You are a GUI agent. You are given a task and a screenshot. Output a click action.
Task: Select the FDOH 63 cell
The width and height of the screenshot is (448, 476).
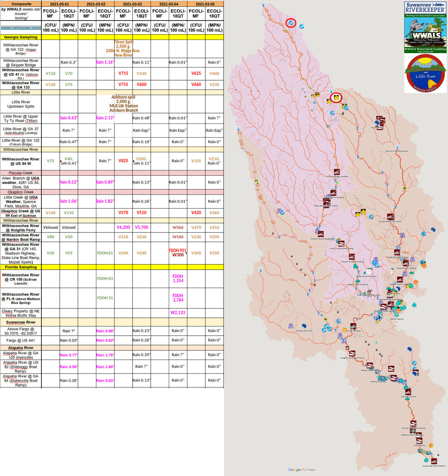coord(105,278)
